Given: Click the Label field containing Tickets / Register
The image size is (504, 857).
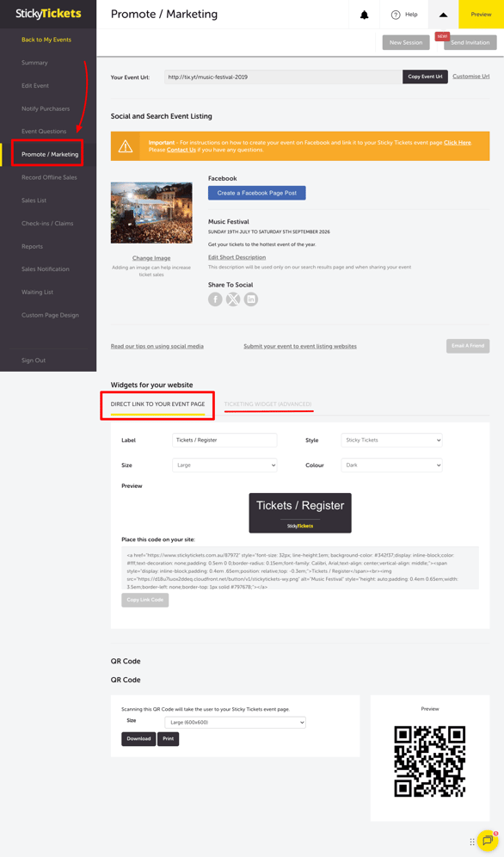Looking at the screenshot, I should point(224,440).
